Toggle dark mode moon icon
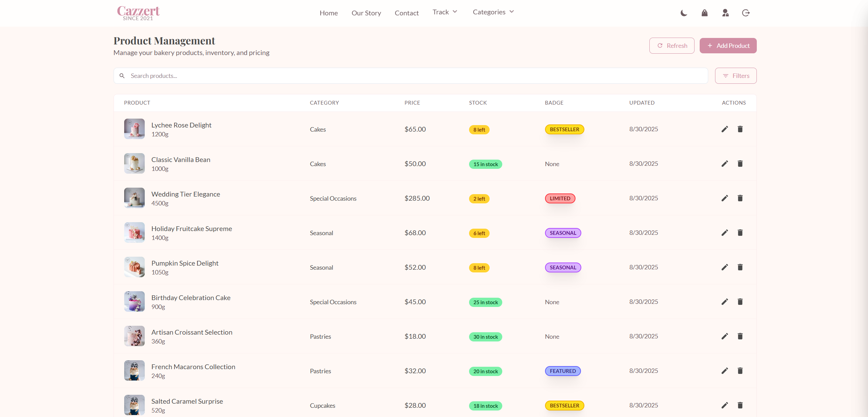Image resolution: width=868 pixels, height=417 pixels. [684, 13]
